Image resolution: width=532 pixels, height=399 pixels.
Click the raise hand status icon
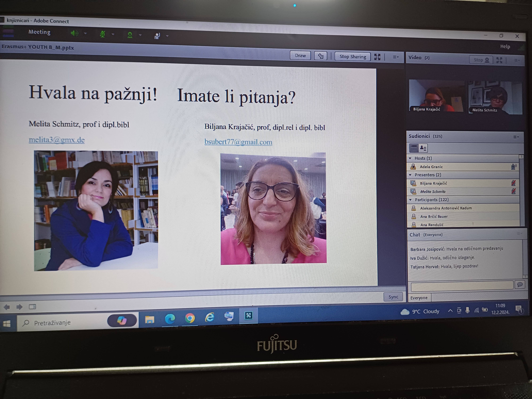(x=157, y=36)
